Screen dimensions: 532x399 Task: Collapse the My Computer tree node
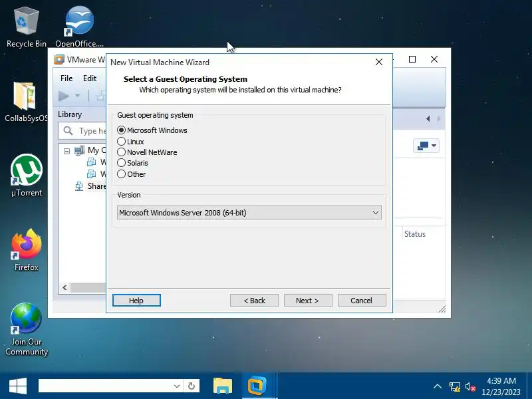67,152
